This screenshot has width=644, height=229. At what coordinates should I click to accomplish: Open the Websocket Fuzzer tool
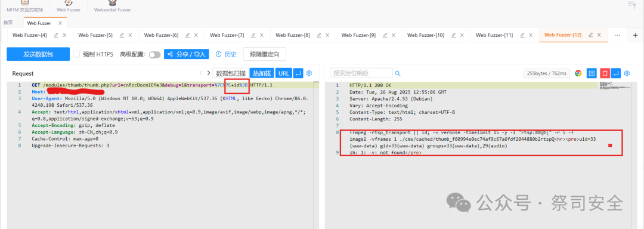pyautogui.click(x=112, y=6)
